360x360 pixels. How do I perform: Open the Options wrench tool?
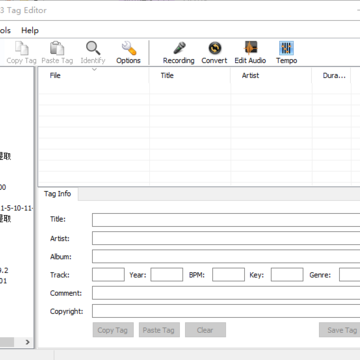point(128,53)
